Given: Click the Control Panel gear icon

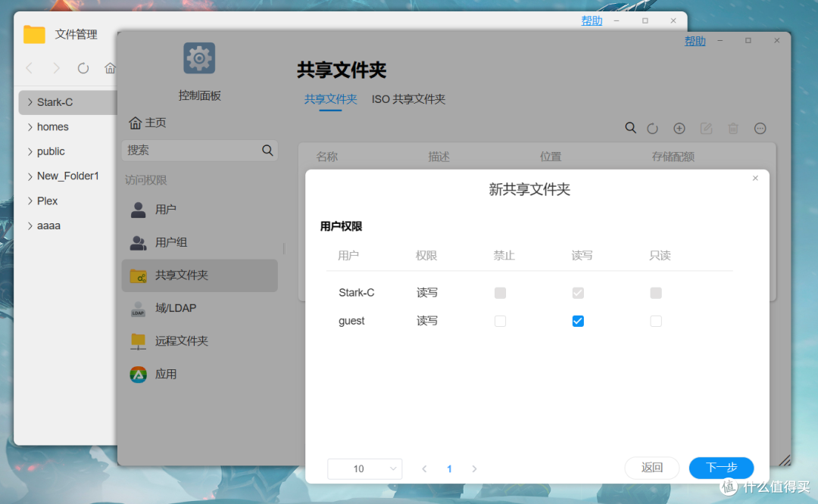Looking at the screenshot, I should click(x=199, y=58).
